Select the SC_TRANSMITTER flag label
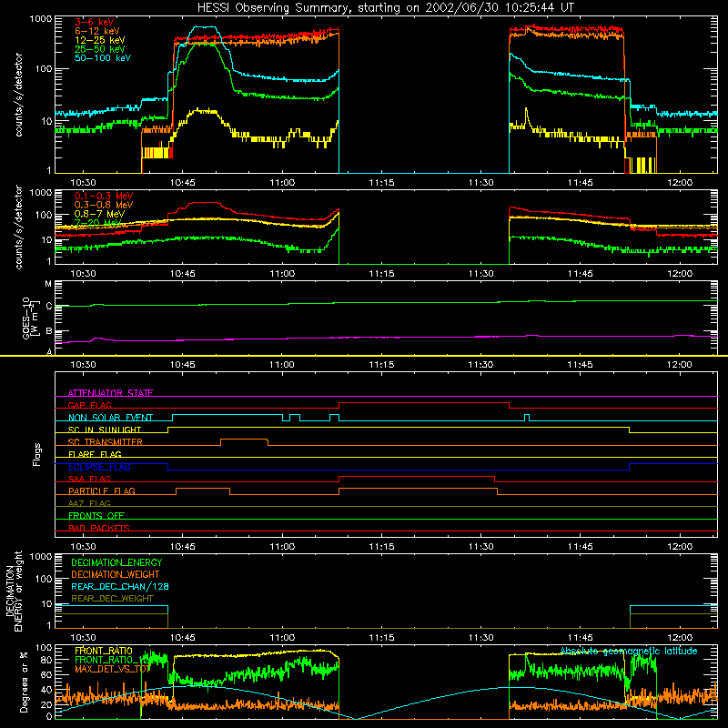The width and height of the screenshot is (728, 728). click(x=105, y=442)
